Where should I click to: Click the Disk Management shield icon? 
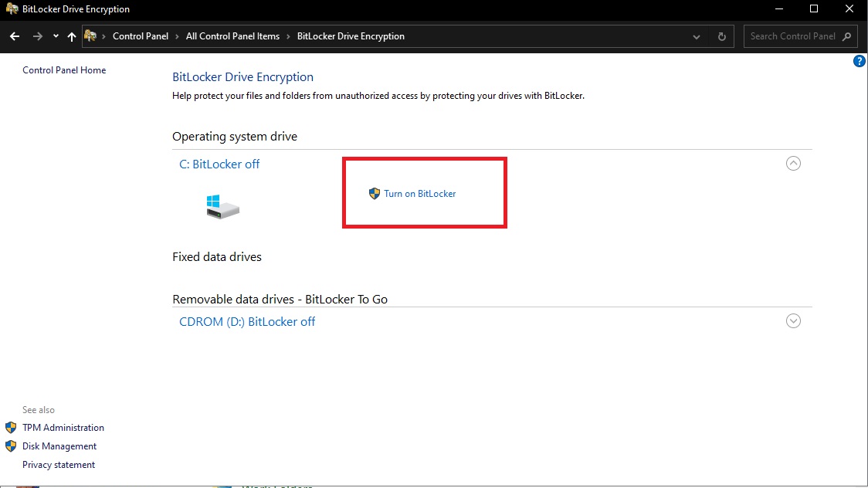click(x=11, y=446)
